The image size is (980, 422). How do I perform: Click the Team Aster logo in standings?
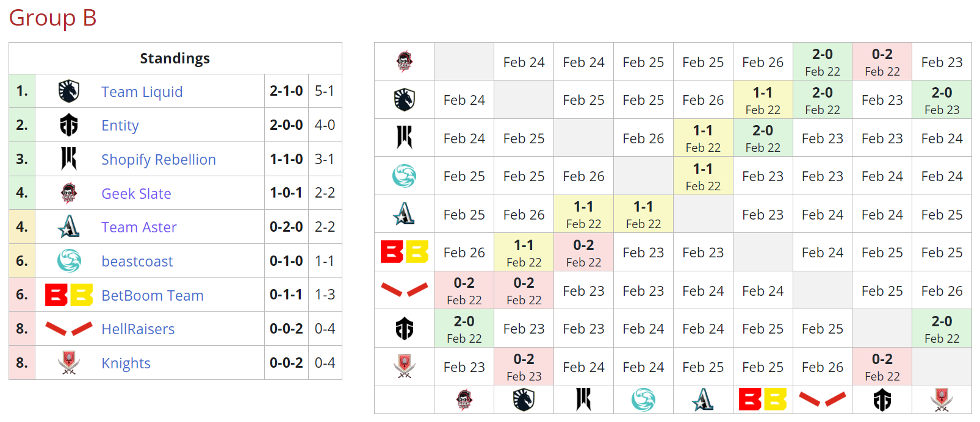tap(69, 227)
